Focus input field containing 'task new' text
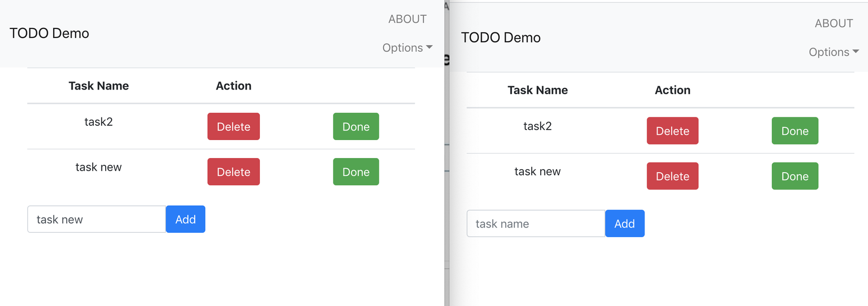This screenshot has height=306, width=868. click(97, 219)
